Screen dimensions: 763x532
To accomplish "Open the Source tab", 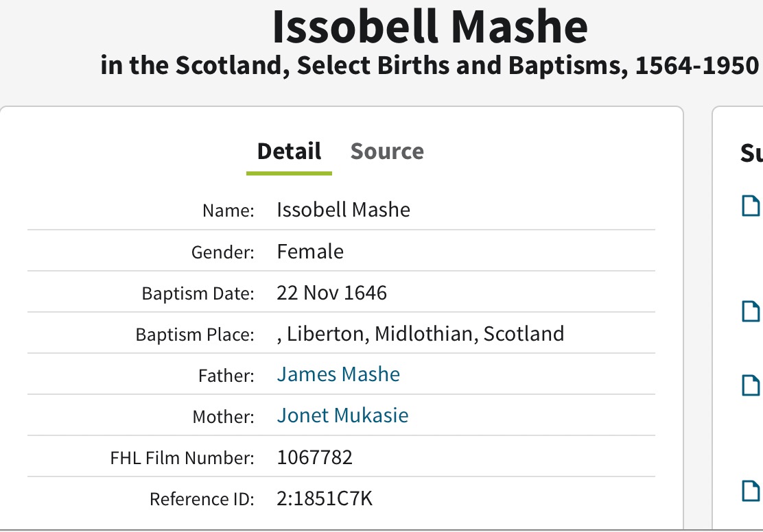I will point(387,152).
